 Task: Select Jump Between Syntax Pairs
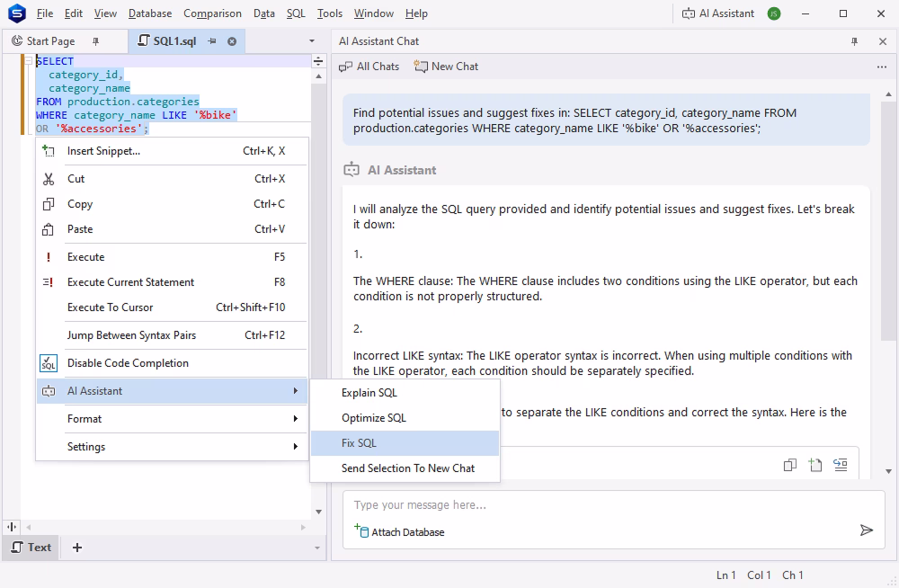172,335
